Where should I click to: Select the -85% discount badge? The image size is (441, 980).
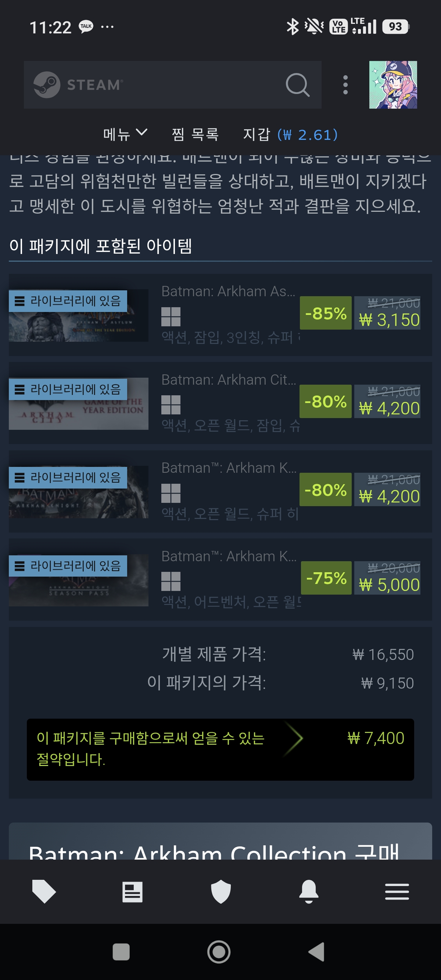coord(326,313)
